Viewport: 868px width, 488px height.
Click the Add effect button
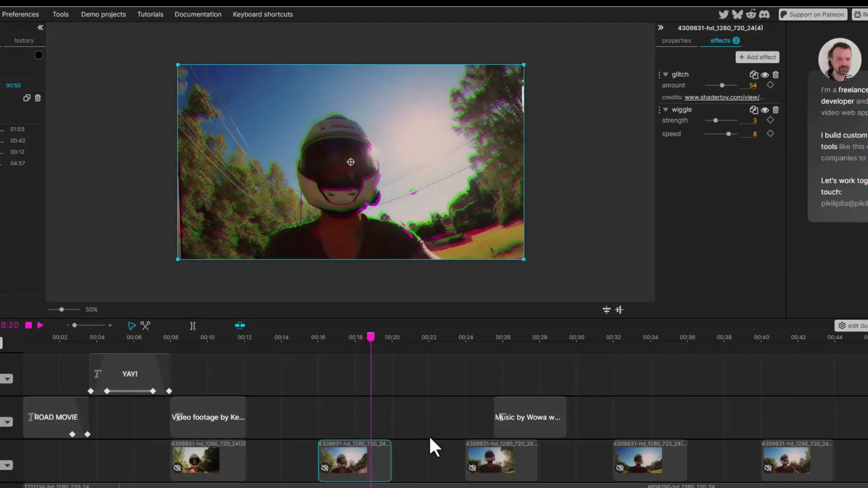coord(756,57)
